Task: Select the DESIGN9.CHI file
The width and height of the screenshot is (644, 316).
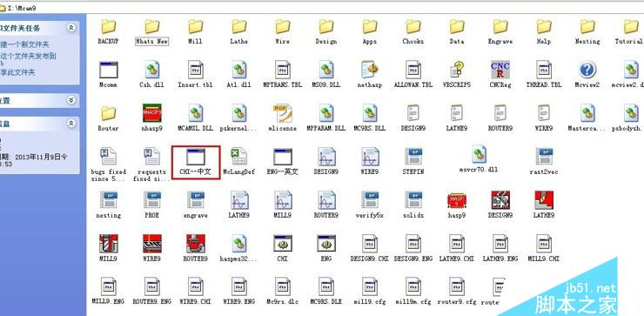Action: click(370, 244)
